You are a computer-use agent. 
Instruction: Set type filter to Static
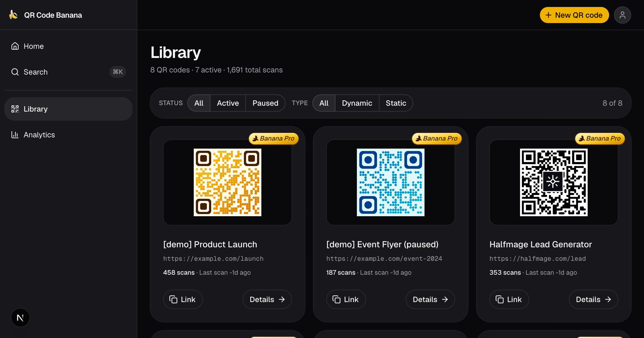click(x=396, y=103)
